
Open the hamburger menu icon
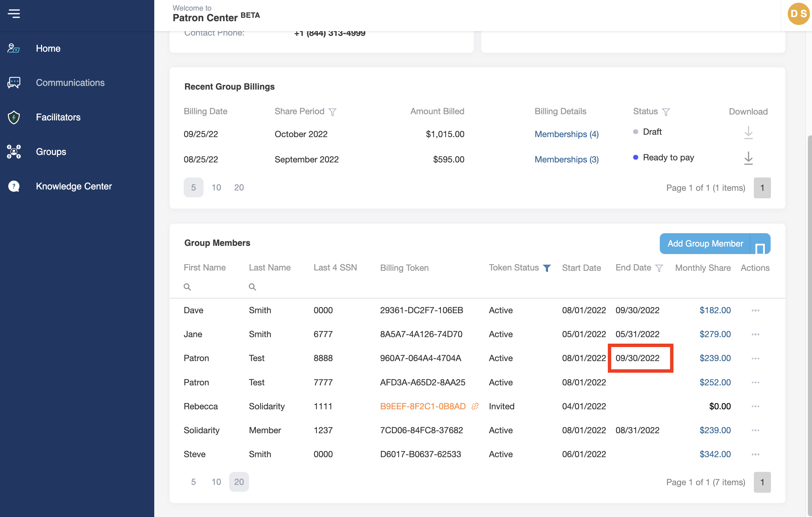tap(14, 14)
